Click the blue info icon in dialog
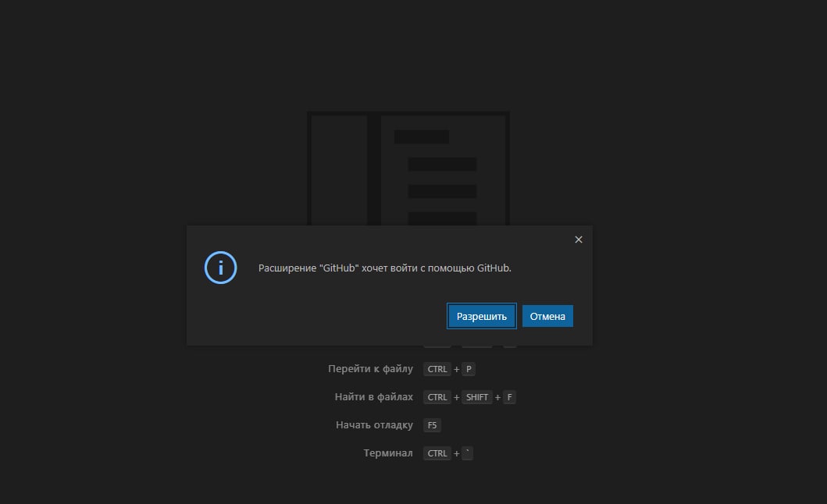 [x=220, y=268]
